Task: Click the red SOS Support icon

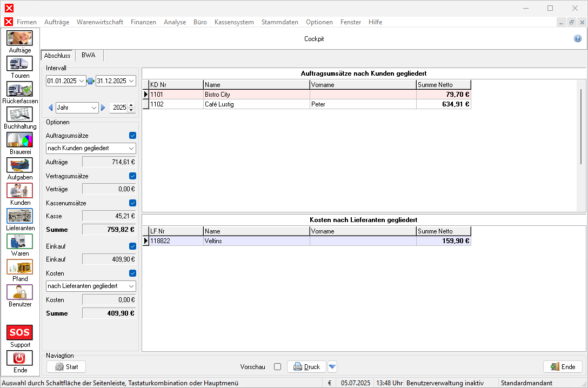Action: (x=19, y=332)
